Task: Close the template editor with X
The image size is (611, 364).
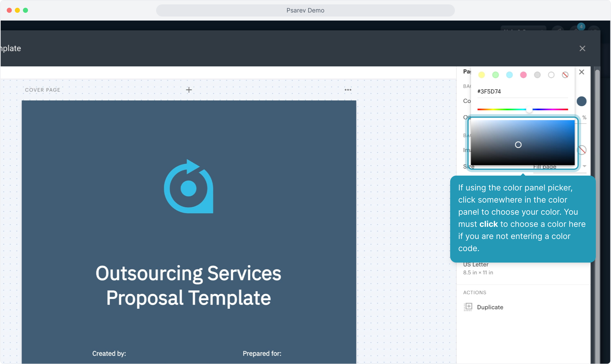Action: click(582, 49)
